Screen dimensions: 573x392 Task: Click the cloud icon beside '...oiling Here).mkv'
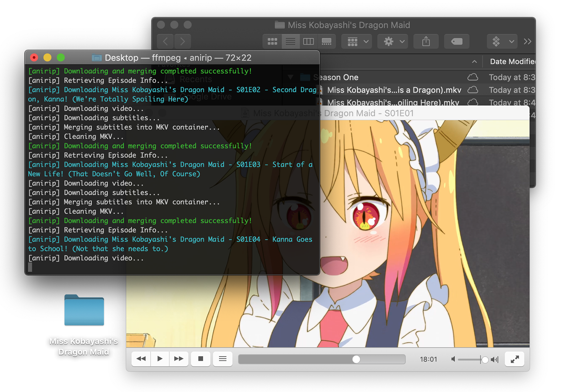pos(473,102)
